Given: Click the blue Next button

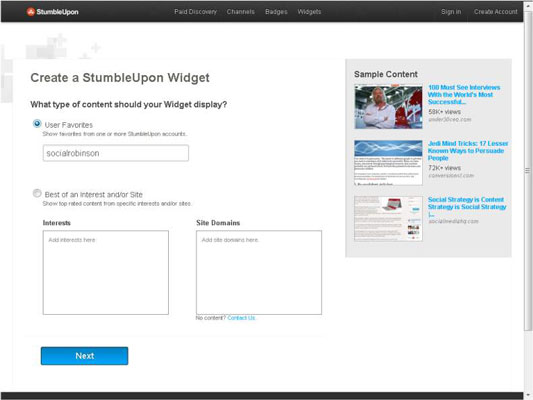Looking at the screenshot, I should 85,356.
